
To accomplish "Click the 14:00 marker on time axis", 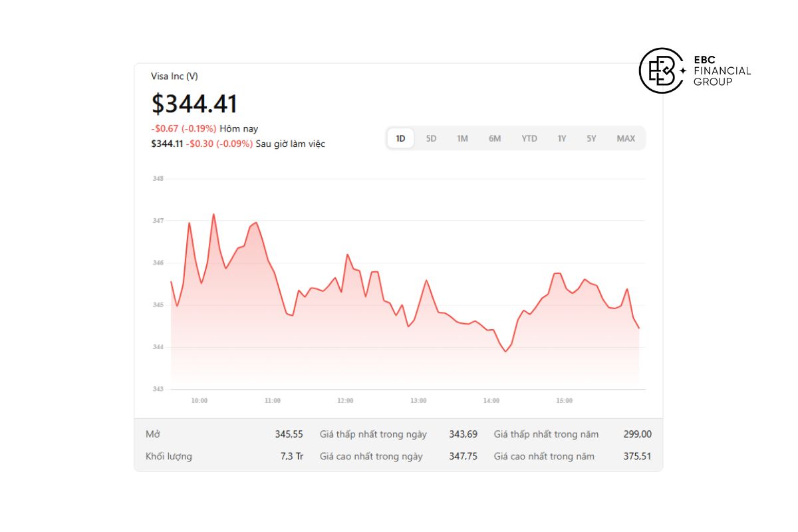I will pos(491,401).
